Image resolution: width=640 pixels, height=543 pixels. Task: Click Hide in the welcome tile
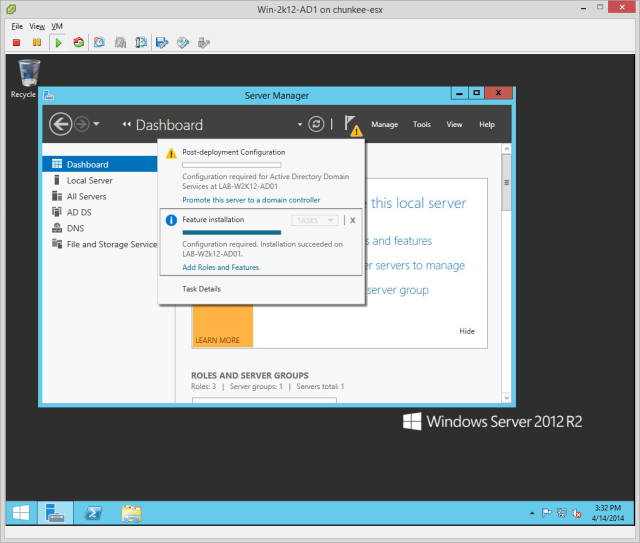[467, 331]
